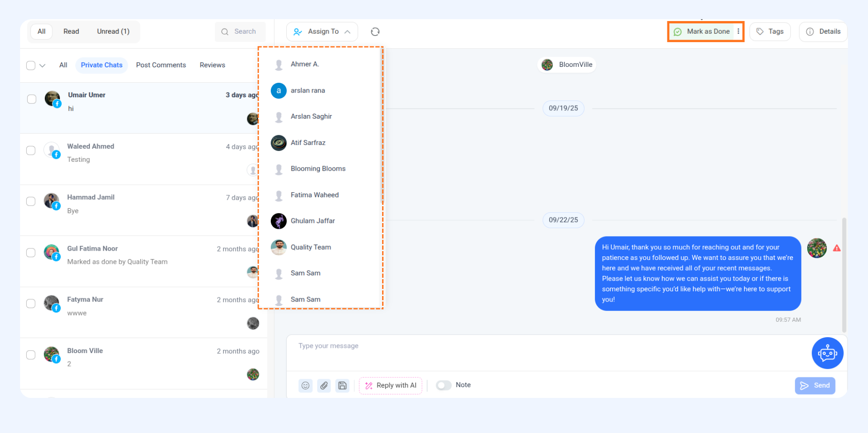This screenshot has width=868, height=433.
Task: Tick the checkbox for Hammad Jamil chat
Action: (31, 202)
